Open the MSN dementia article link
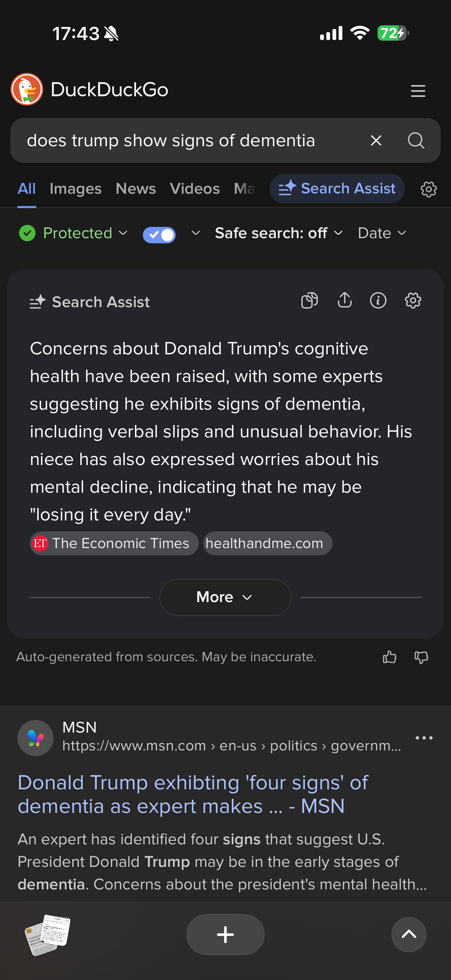Viewport: 451px width, 980px height. click(x=192, y=794)
